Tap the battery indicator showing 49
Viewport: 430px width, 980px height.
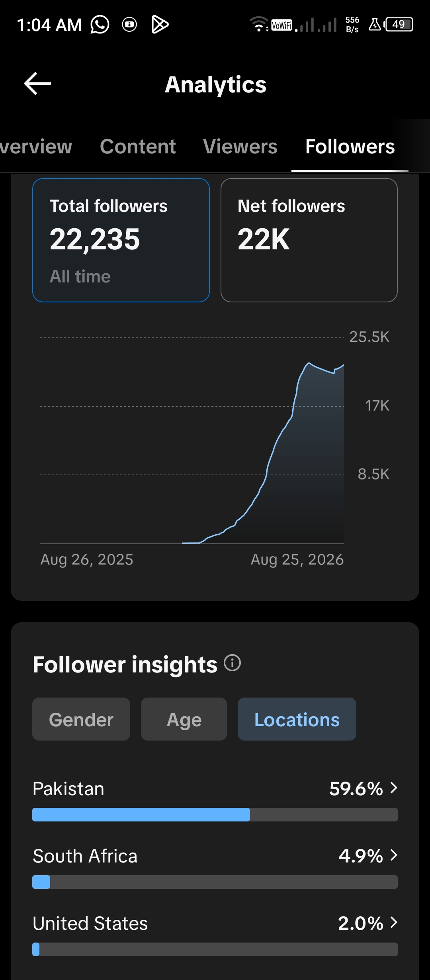coord(399,24)
